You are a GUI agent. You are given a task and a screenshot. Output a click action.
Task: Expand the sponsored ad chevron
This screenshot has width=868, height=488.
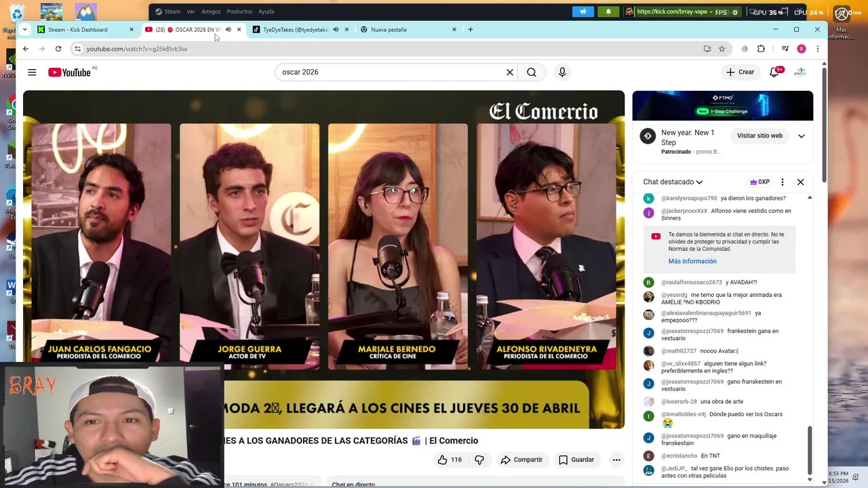tap(802, 136)
